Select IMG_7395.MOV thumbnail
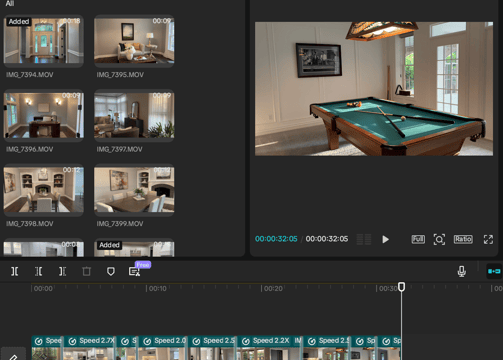Image resolution: width=503 pixels, height=360 pixels. coord(134,41)
